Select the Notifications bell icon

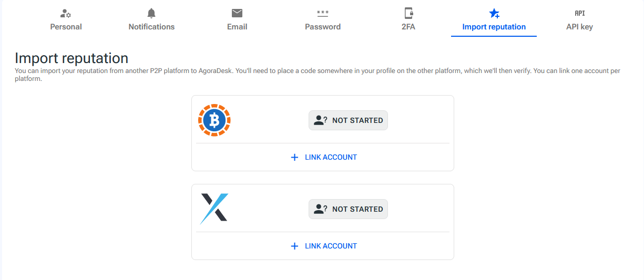coord(151,13)
